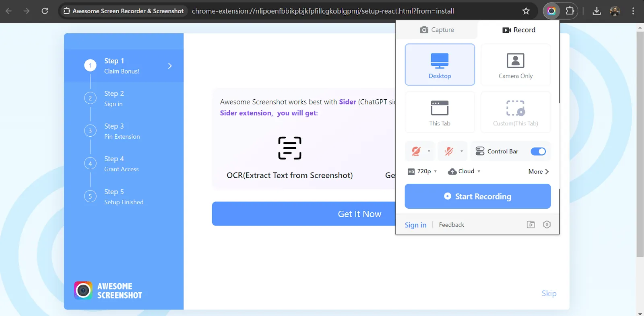Screen dimensions: 644x316
Task: Click the page vertical scrollbar
Action: (x=640, y=144)
